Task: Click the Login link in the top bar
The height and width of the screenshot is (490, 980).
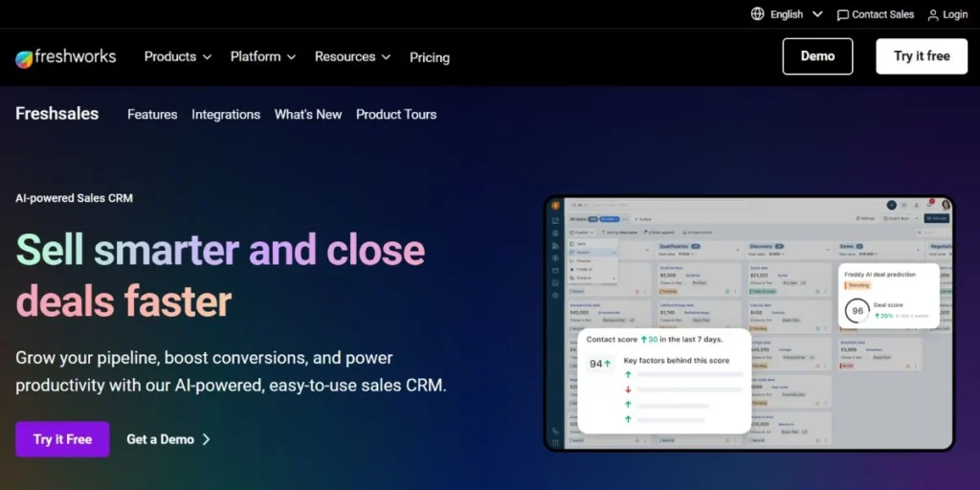Action: 947,14
